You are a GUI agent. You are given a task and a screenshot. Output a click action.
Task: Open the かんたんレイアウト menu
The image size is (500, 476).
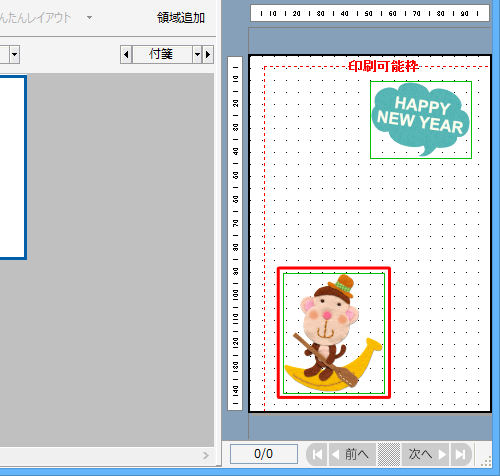click(x=35, y=18)
